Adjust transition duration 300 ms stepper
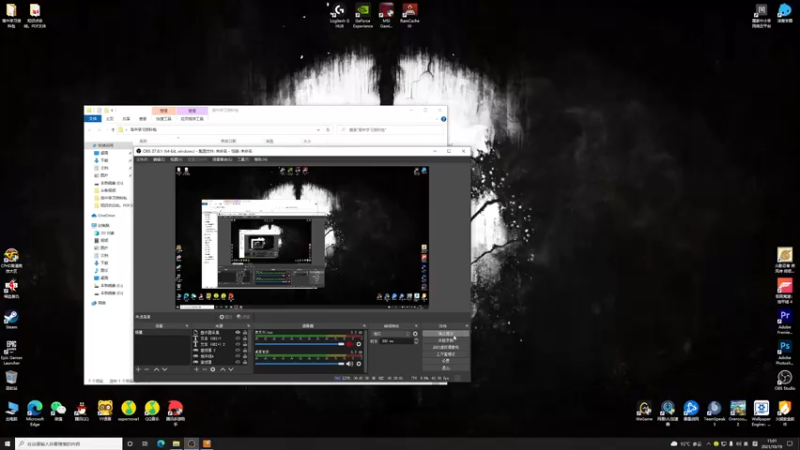The height and width of the screenshot is (450, 800). point(416,341)
